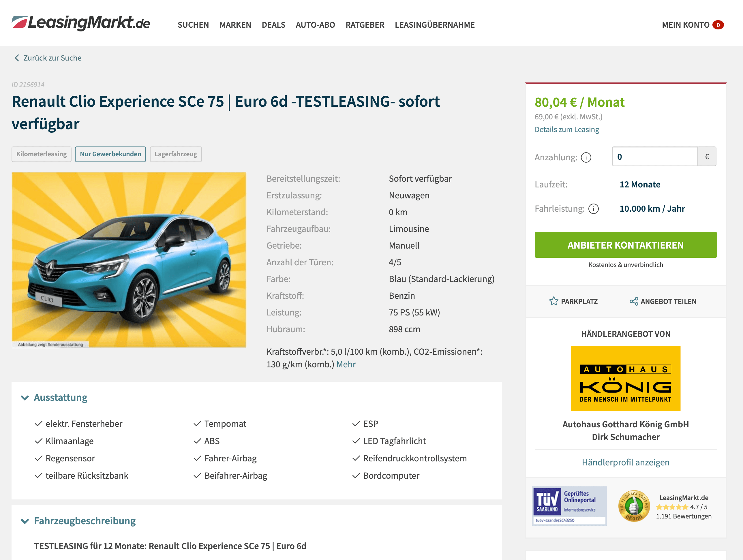Collapse the Ausstattung section
Screen dimensions: 743x560
pyautogui.click(x=25, y=398)
